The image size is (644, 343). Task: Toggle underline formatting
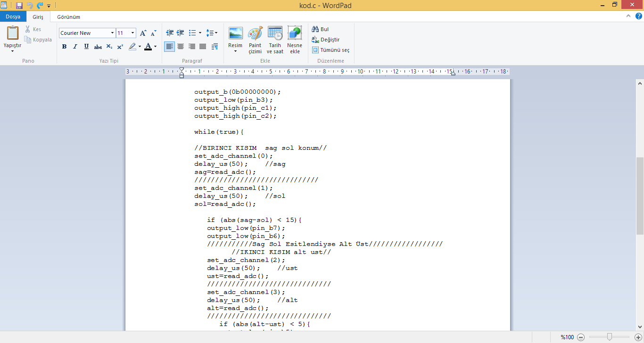click(x=86, y=47)
